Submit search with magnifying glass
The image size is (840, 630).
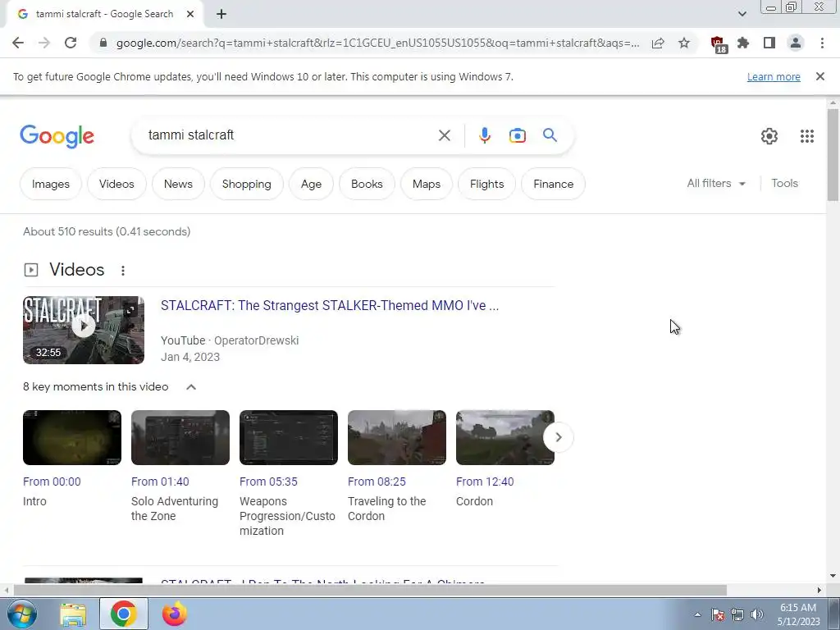coord(550,135)
